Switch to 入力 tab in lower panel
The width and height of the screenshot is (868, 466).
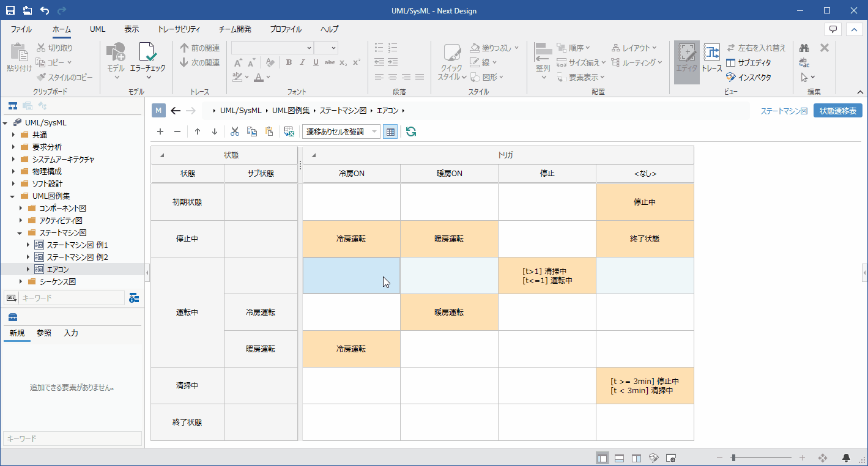point(71,333)
